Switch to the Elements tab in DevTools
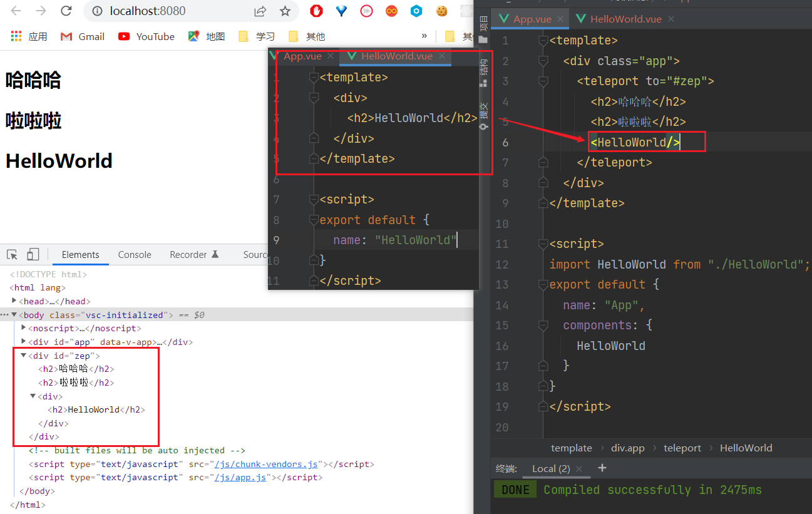 click(x=80, y=255)
